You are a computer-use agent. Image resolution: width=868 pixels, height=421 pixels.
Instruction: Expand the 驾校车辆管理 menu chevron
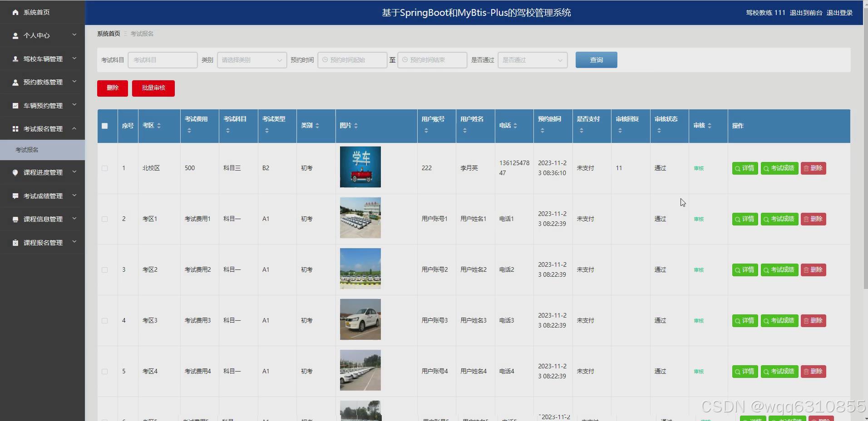[x=74, y=59]
